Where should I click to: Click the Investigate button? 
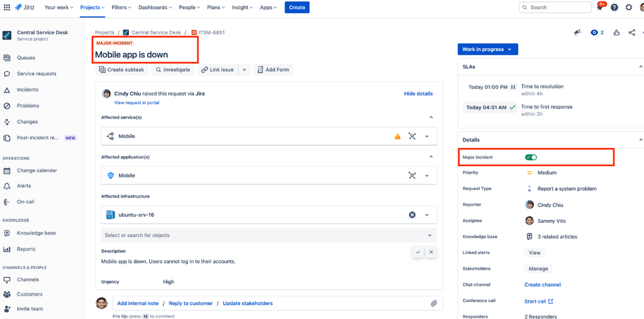pos(172,70)
